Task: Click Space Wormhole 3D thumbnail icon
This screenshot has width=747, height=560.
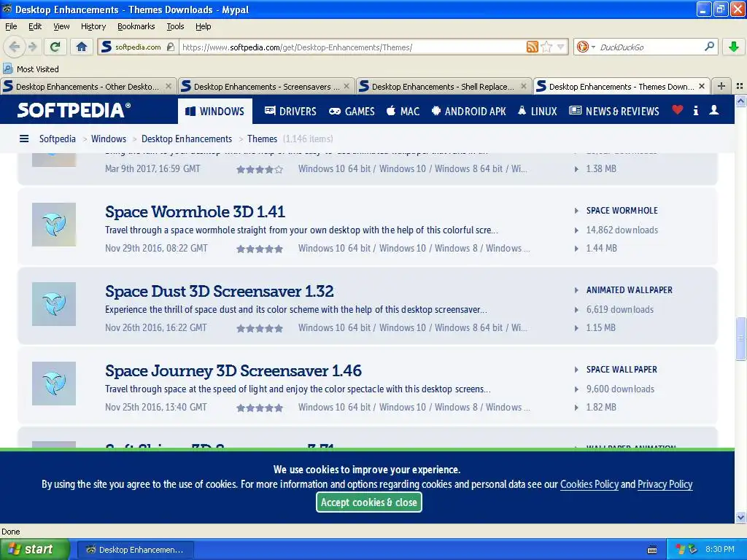Action: point(54,225)
